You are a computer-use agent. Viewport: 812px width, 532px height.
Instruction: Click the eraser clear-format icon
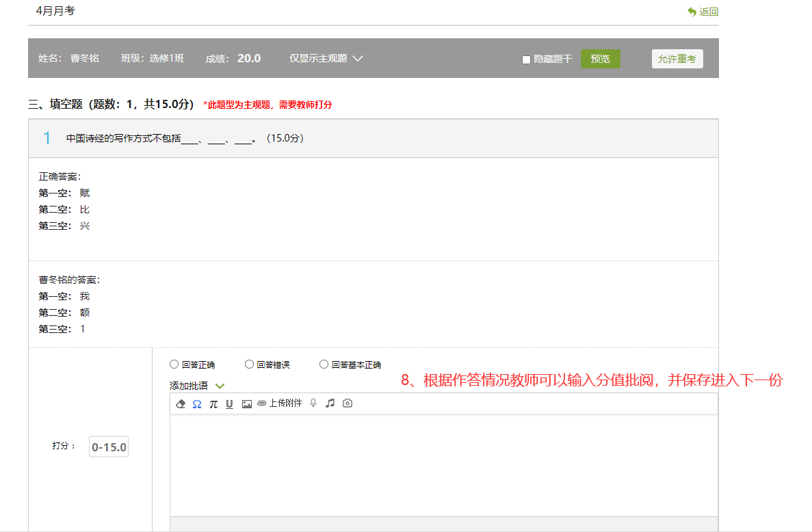click(x=180, y=403)
